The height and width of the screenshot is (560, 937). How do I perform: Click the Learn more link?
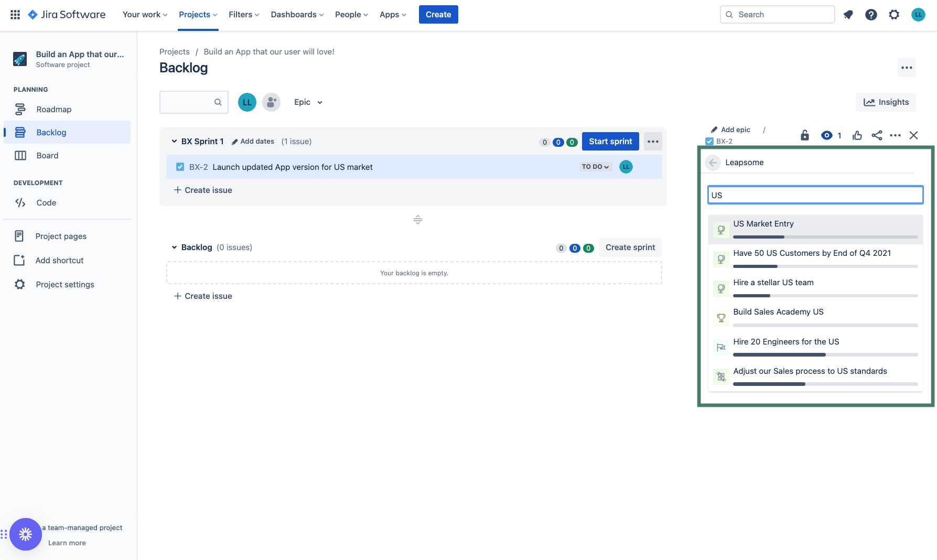point(67,543)
